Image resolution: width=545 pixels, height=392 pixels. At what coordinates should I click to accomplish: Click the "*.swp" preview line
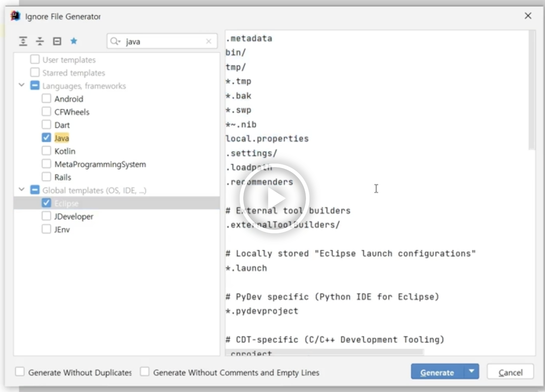(238, 110)
